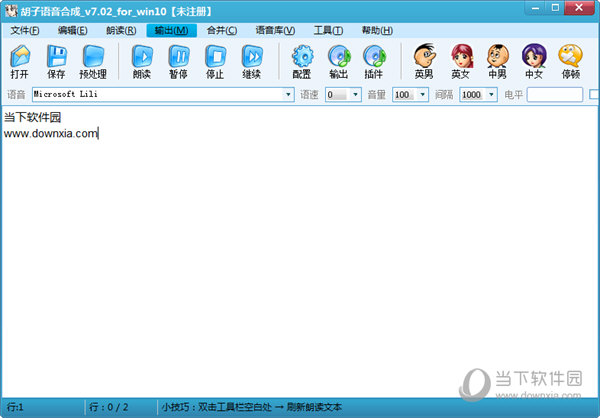Minimize the 胡子语音合成 window
The height and width of the screenshot is (418, 600).
click(x=536, y=8)
